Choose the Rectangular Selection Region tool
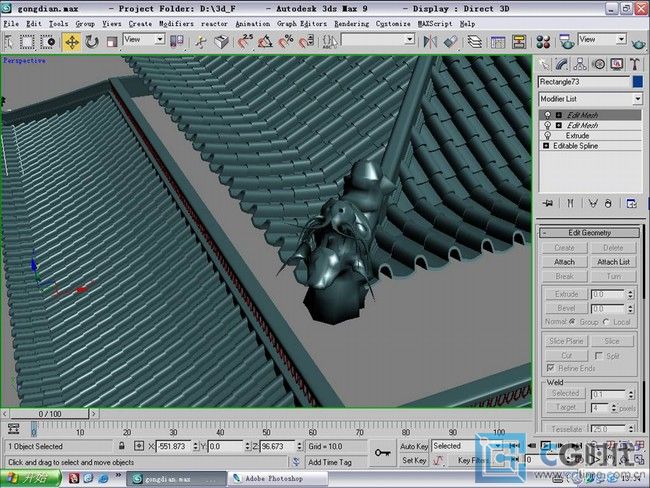The height and width of the screenshot is (488, 650). click(27, 41)
